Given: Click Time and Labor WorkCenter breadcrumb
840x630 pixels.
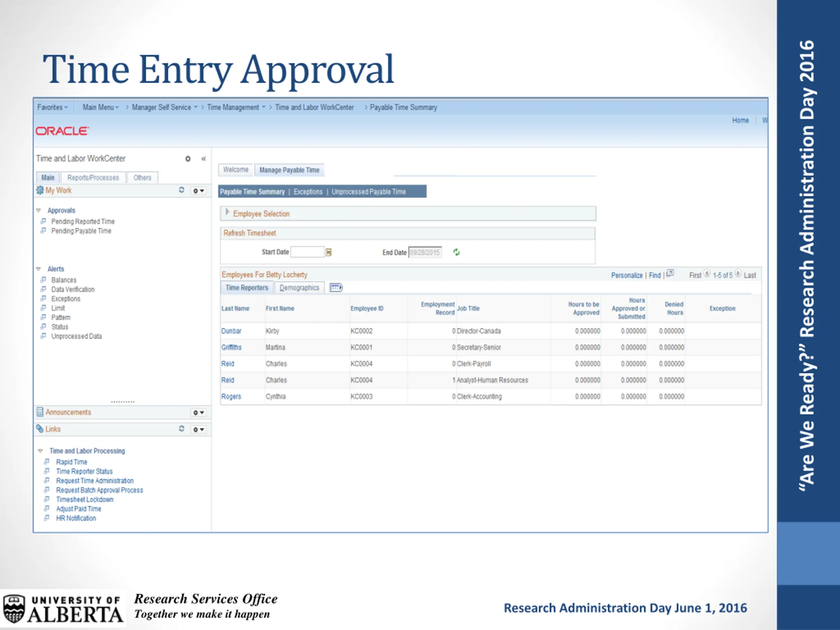Looking at the screenshot, I should [x=314, y=108].
